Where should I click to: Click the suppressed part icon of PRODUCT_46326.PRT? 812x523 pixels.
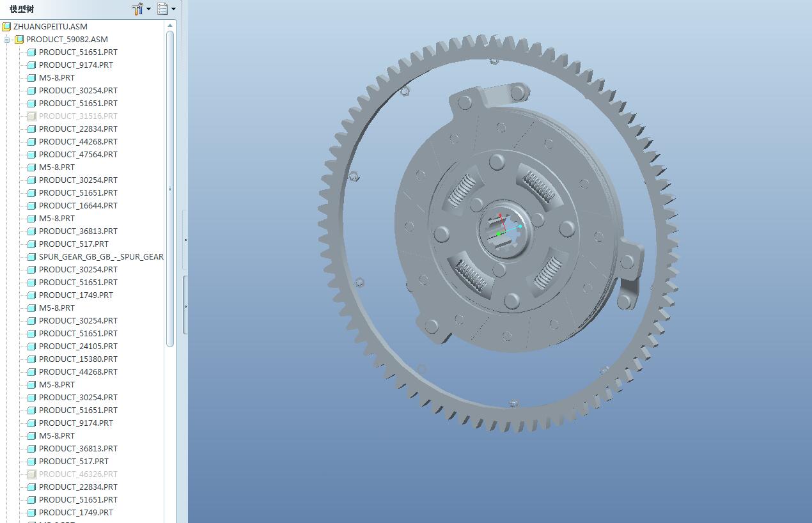click(x=32, y=474)
